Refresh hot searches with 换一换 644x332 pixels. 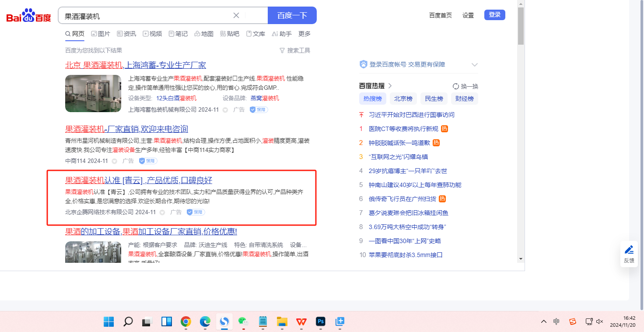(x=465, y=86)
